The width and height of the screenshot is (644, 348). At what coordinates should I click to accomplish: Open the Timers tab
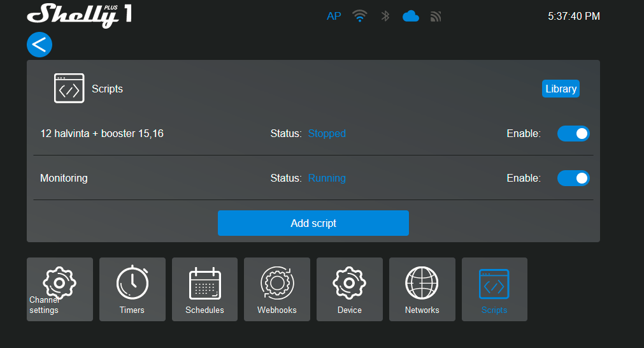pos(132,289)
